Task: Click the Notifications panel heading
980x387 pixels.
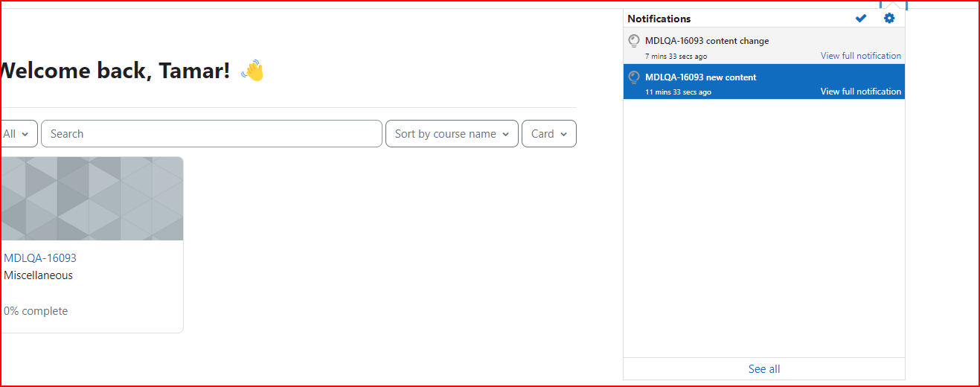Action: [x=659, y=19]
